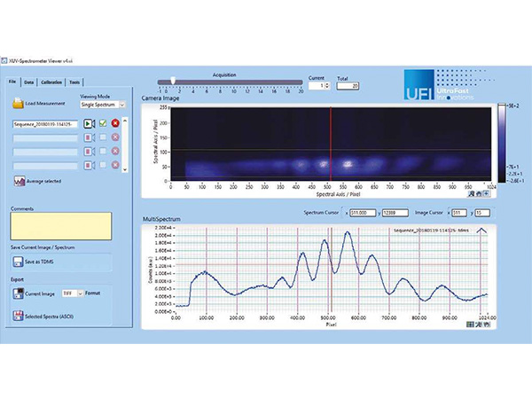This screenshot has height=399, width=532.
Task: Click the Acquisition slider handle
Action: click(174, 82)
